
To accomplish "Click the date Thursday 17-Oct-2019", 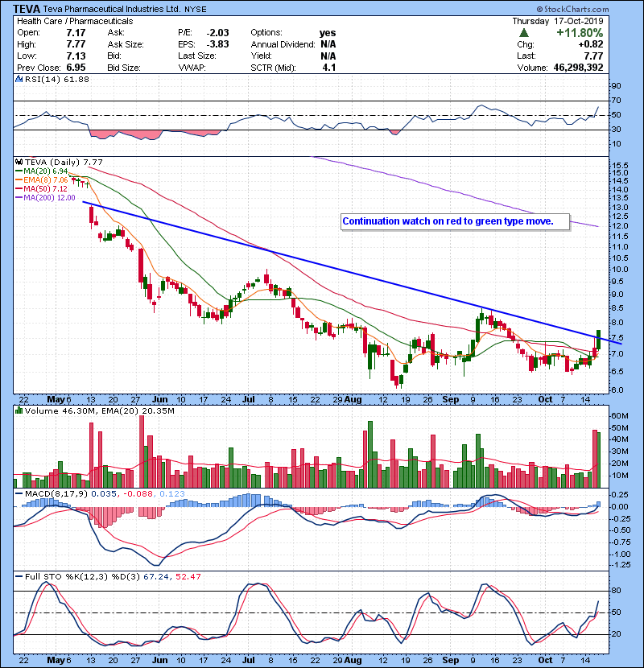I will coord(558,21).
